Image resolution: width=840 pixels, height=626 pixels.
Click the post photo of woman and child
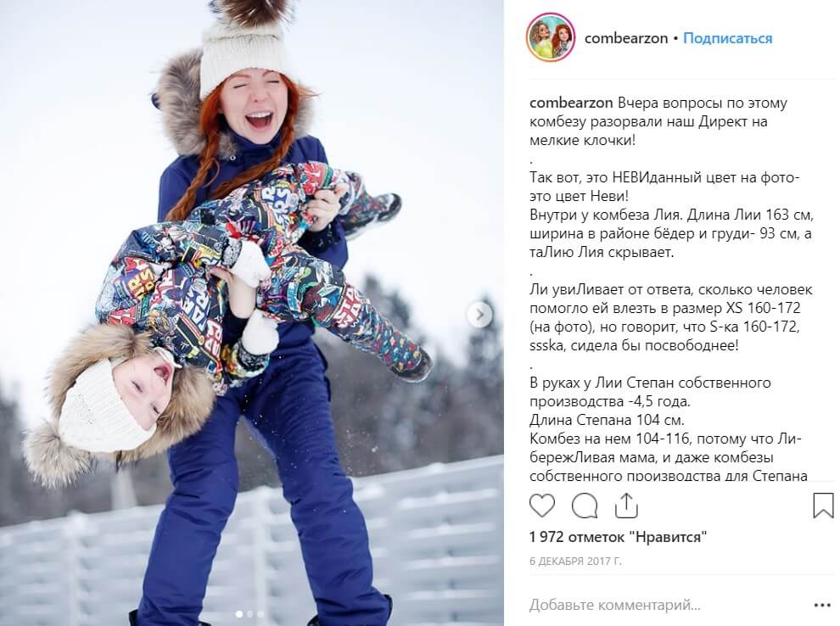coord(252,313)
